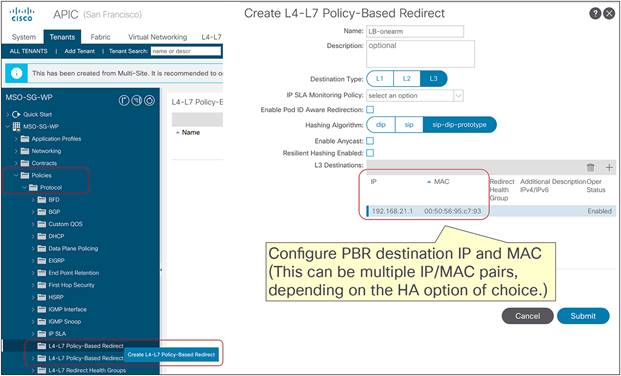This screenshot has height=376, width=621.
Task: Select row with IP 192.168.21.1
Action: point(491,211)
